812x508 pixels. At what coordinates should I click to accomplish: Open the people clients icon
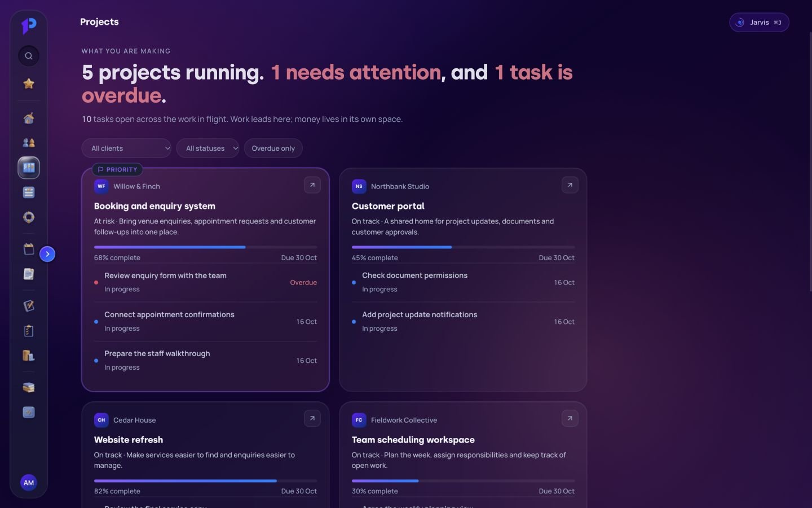pyautogui.click(x=29, y=143)
